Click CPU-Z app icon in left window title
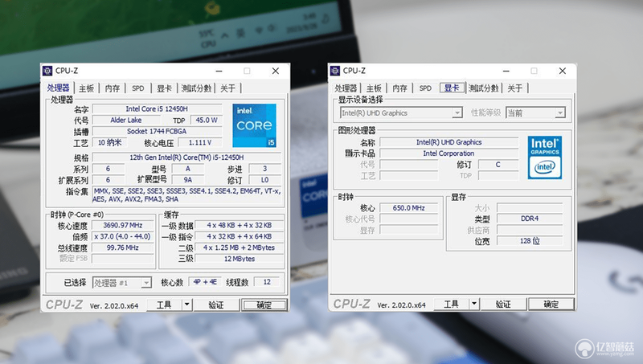 (x=47, y=71)
